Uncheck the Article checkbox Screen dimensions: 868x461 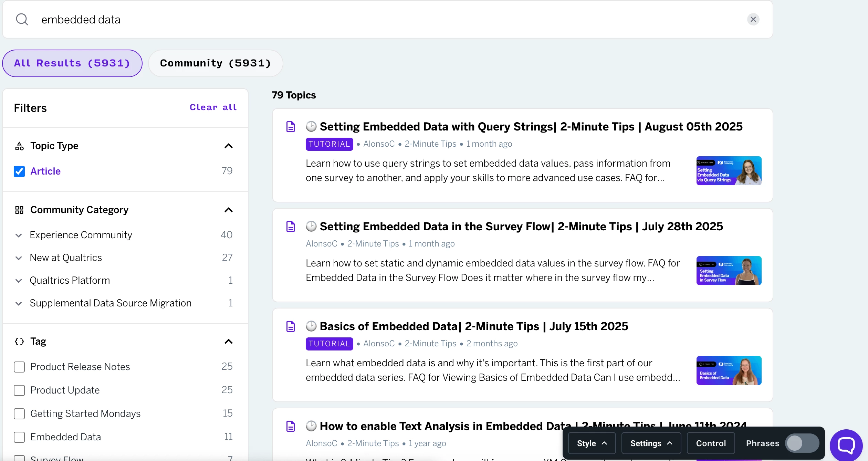[x=19, y=171]
